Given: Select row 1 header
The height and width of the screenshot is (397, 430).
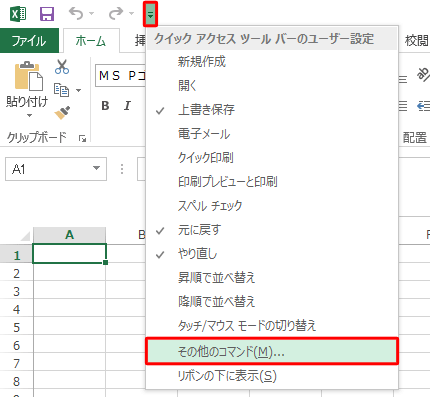Looking at the screenshot, I should (x=16, y=256).
